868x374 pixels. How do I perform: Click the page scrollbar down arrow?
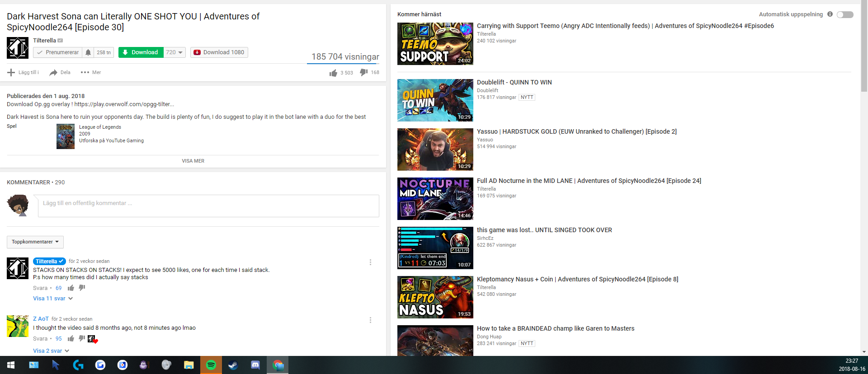tap(864, 352)
